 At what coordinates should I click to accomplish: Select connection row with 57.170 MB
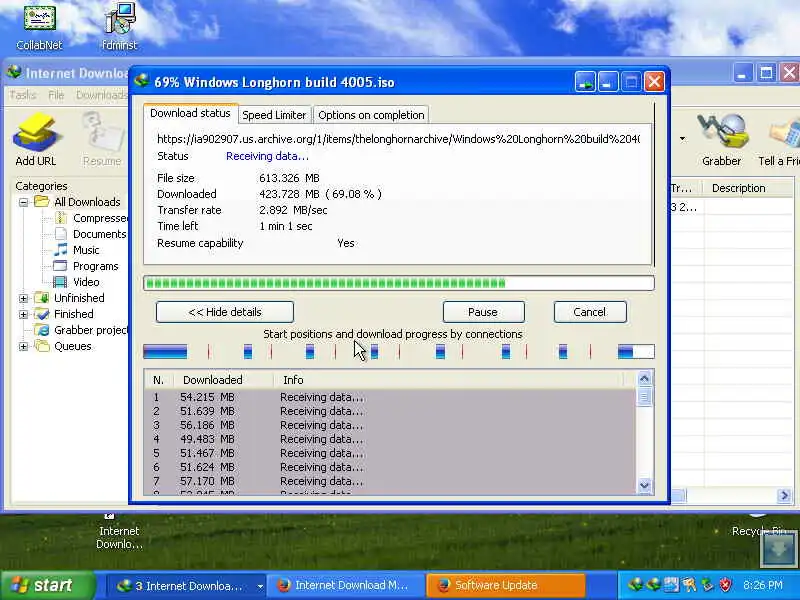(x=390, y=481)
